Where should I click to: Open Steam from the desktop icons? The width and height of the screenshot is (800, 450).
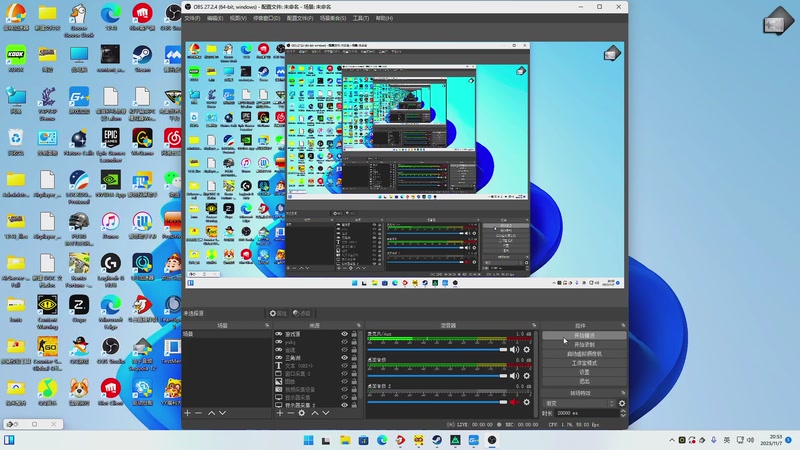[x=142, y=58]
